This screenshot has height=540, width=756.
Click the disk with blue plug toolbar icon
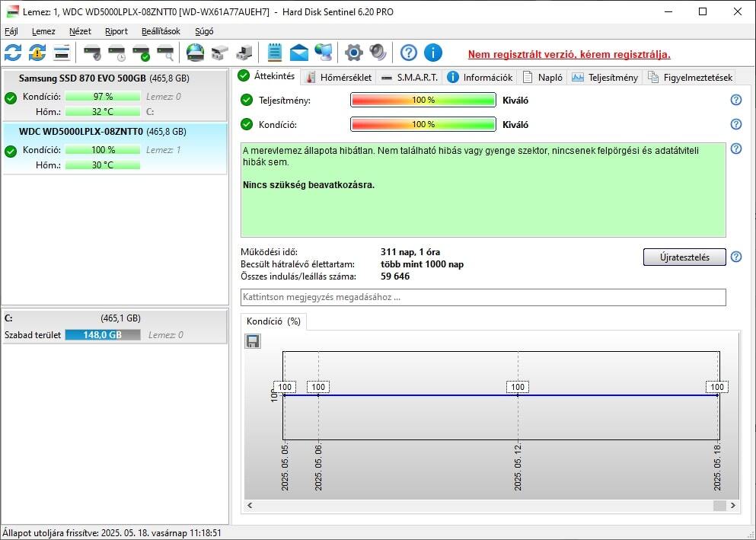pyautogui.click(x=244, y=53)
